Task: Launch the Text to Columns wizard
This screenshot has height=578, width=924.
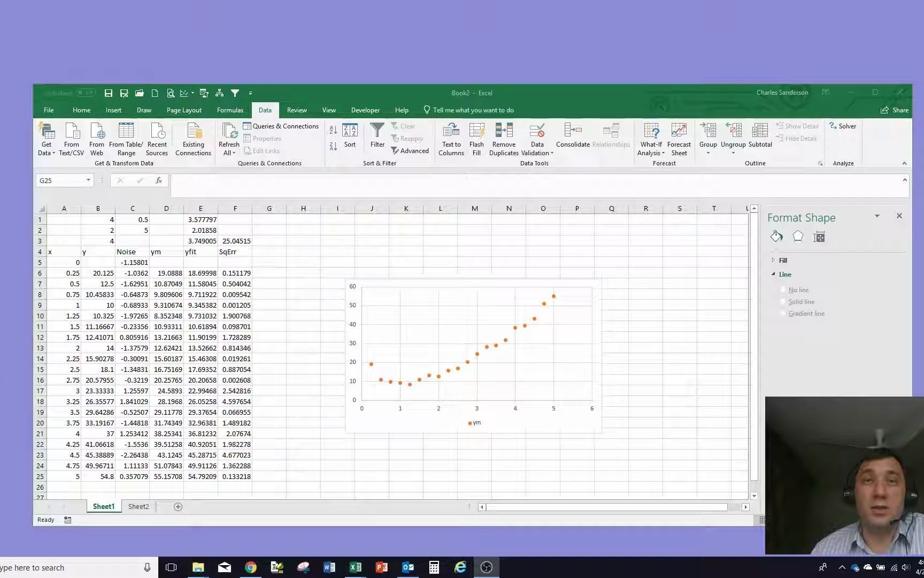Action: click(x=451, y=139)
